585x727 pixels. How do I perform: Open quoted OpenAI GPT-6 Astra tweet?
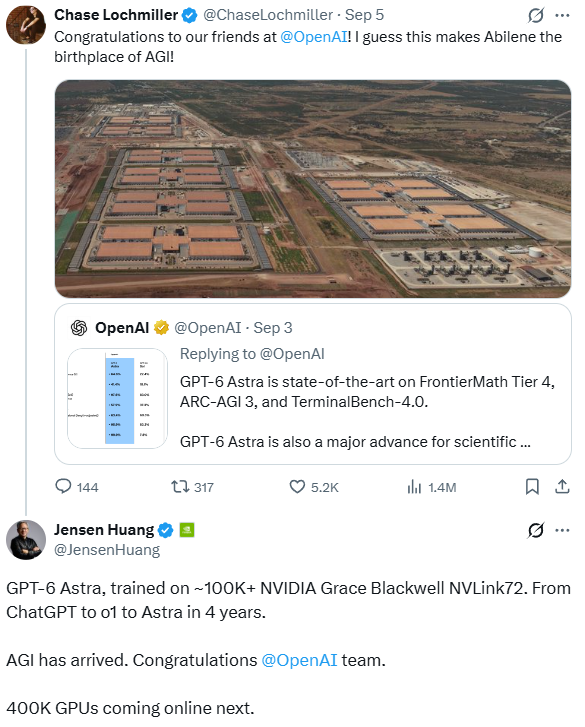pos(313,384)
